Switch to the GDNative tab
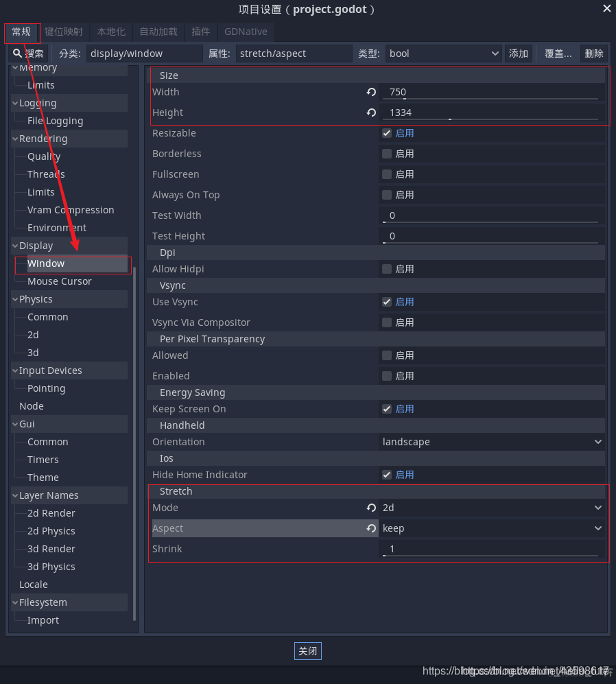 [x=246, y=32]
